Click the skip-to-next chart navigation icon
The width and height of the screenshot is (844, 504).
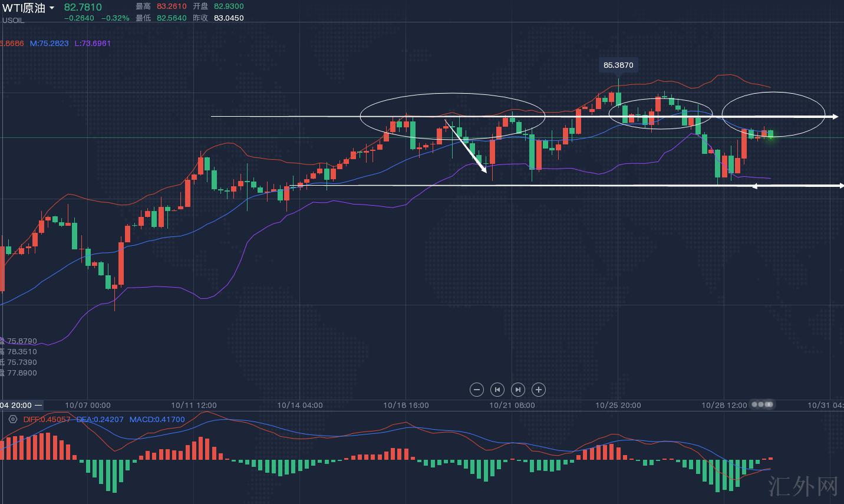click(517, 390)
